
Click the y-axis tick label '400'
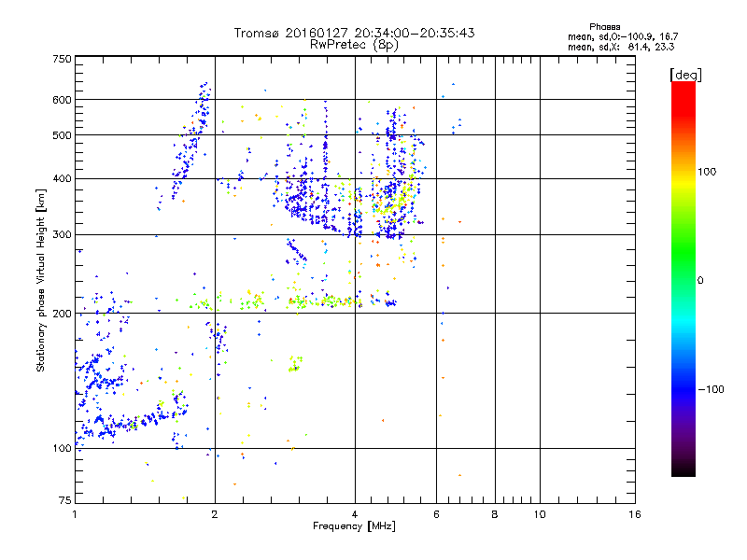(62, 178)
